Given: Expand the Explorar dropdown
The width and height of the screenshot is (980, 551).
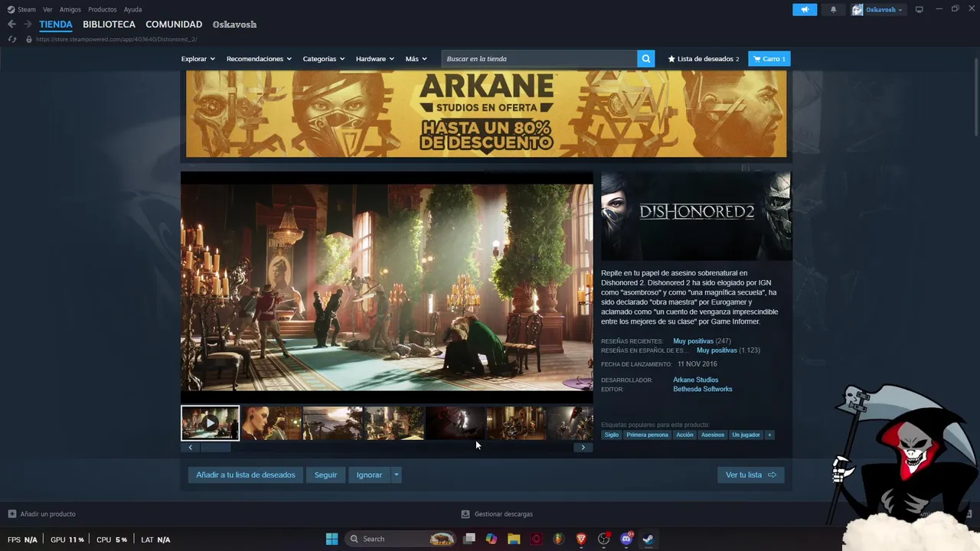Looking at the screenshot, I should (198, 59).
